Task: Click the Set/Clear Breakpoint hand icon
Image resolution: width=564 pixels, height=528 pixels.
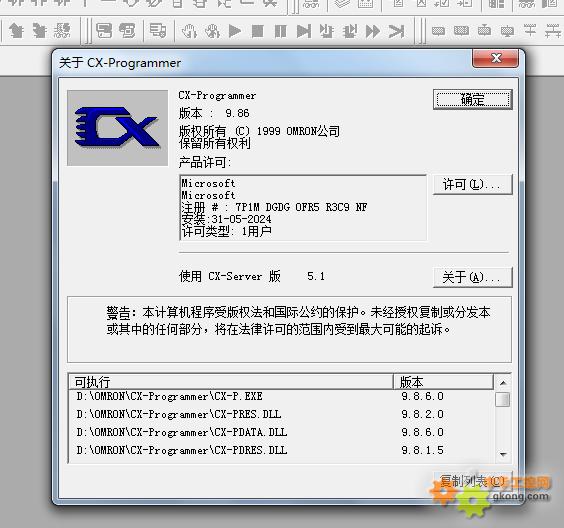Action: (189, 31)
